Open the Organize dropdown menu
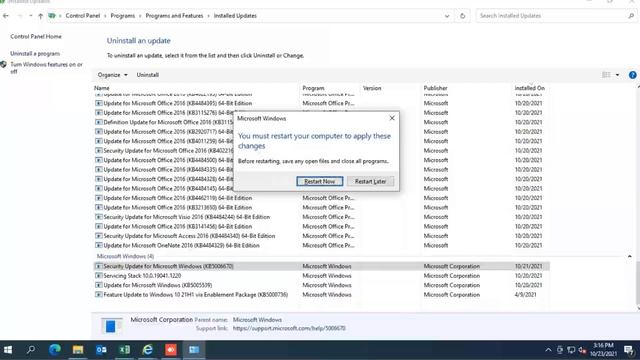Image resolution: width=640 pixels, height=360 pixels. [112, 75]
